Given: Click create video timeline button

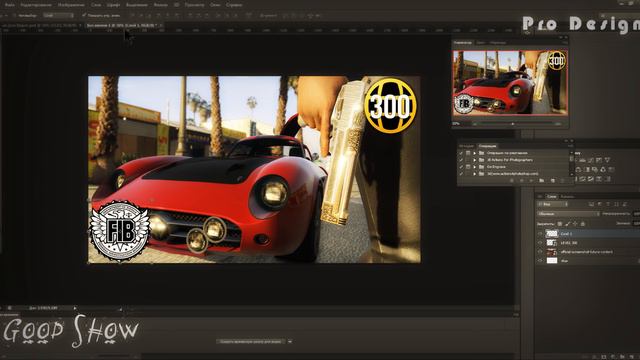Looking at the screenshot, I should pyautogui.click(x=251, y=341).
